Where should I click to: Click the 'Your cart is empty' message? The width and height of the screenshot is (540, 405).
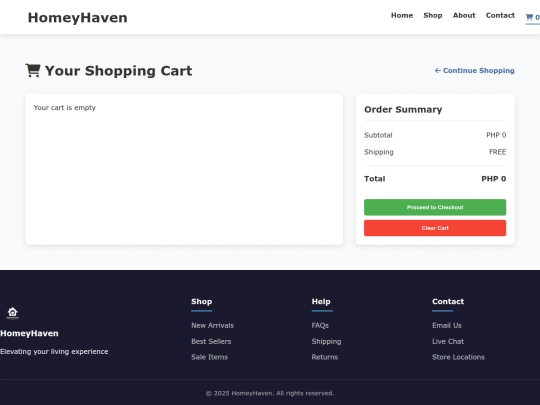tap(64, 108)
